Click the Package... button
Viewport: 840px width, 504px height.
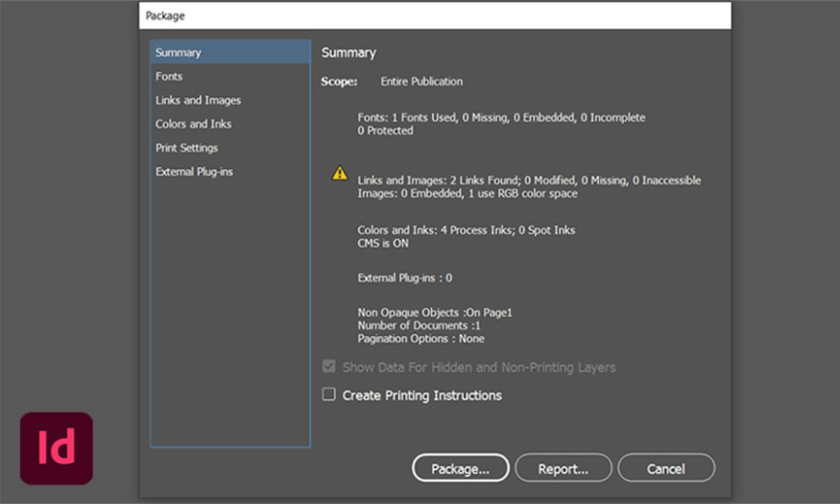[460, 468]
